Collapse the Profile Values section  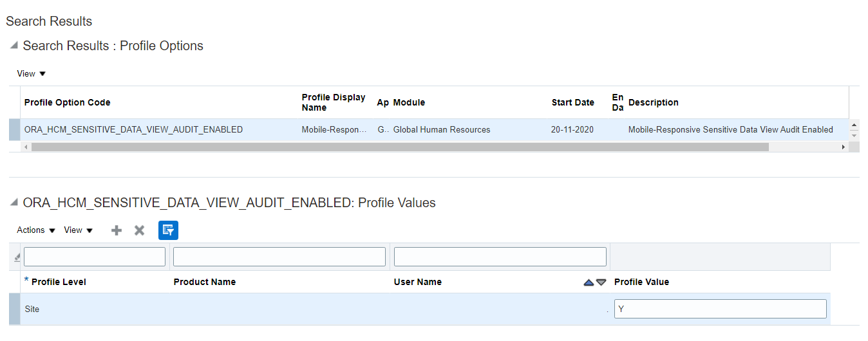14,203
